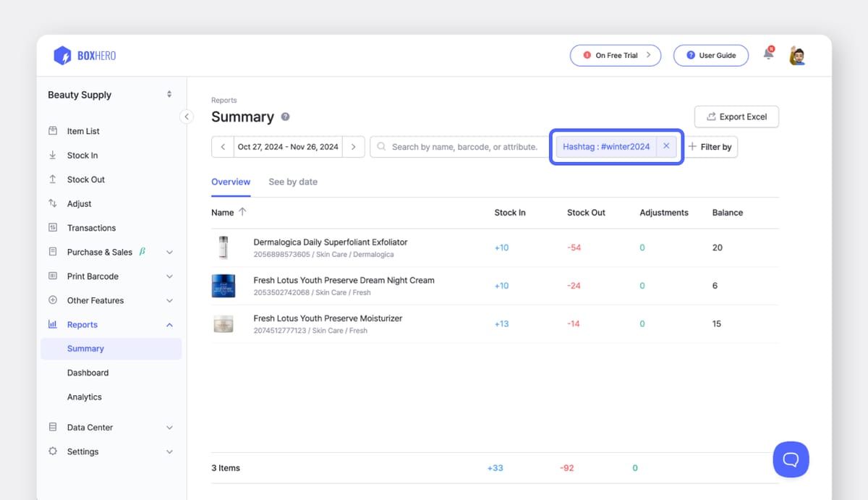Image resolution: width=868 pixels, height=500 pixels.
Task: Open the Data Center section
Action: tap(90, 427)
